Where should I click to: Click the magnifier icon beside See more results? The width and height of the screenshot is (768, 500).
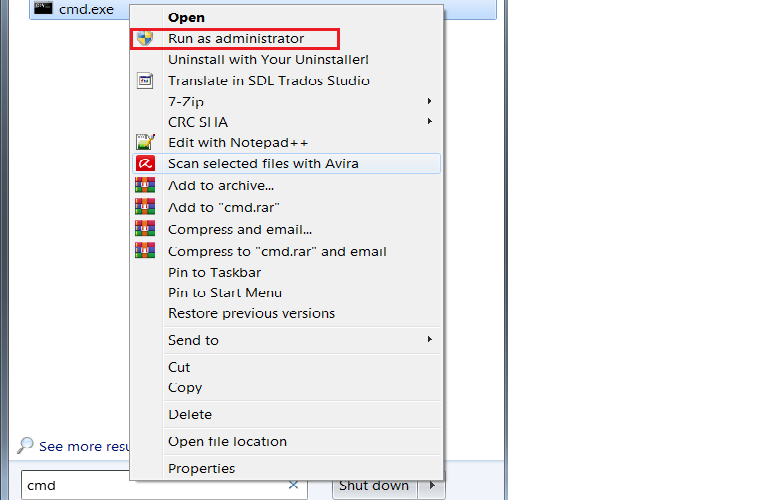click(x=26, y=446)
